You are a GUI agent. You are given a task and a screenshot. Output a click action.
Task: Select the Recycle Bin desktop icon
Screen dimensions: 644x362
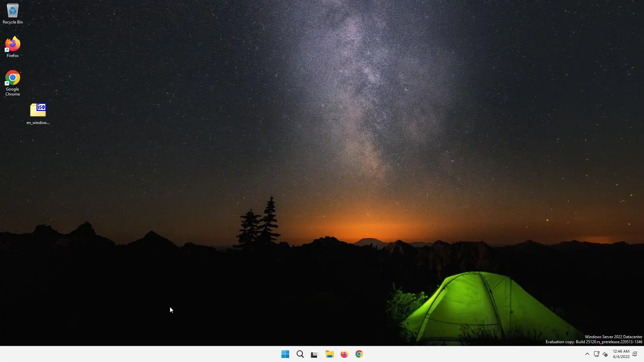(x=13, y=11)
